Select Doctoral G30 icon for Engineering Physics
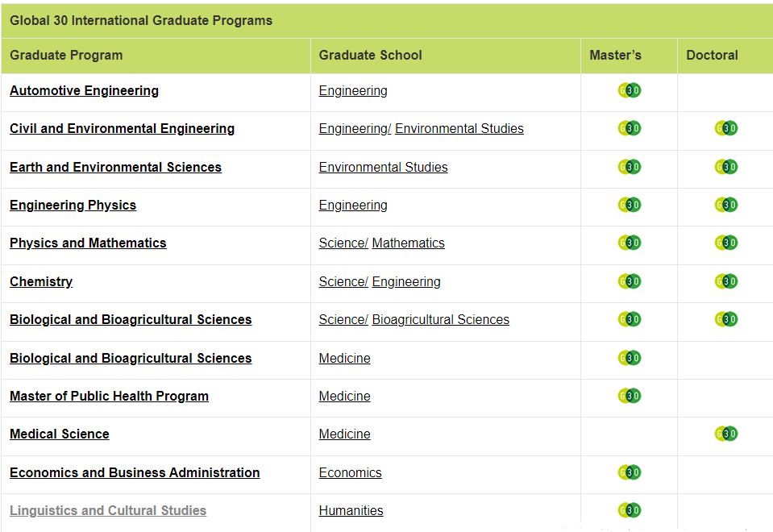The image size is (773, 532). [725, 205]
